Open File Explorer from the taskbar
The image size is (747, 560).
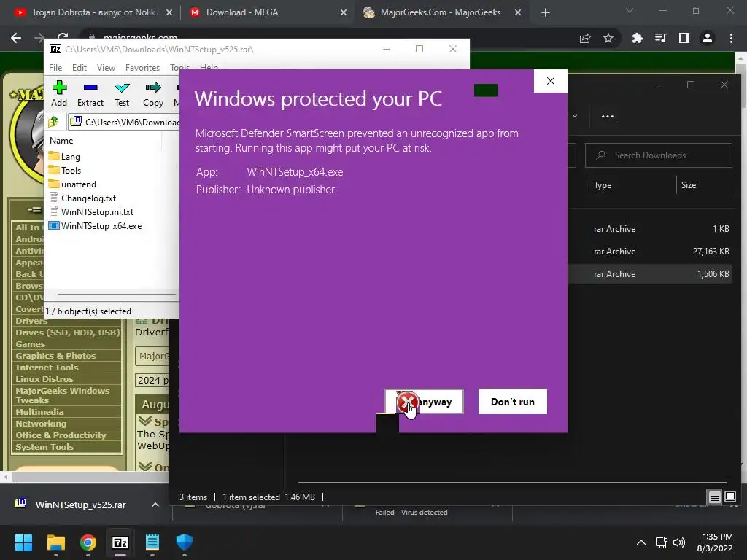point(55,542)
